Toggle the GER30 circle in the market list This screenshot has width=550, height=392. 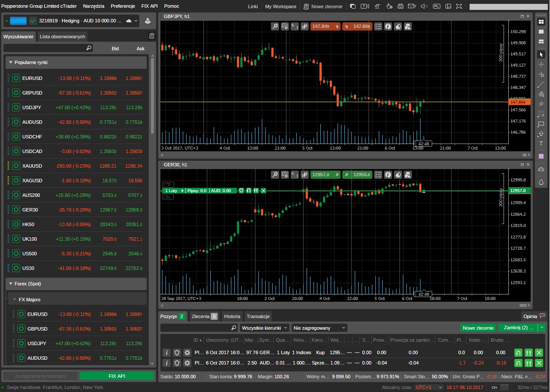[x=16, y=210]
